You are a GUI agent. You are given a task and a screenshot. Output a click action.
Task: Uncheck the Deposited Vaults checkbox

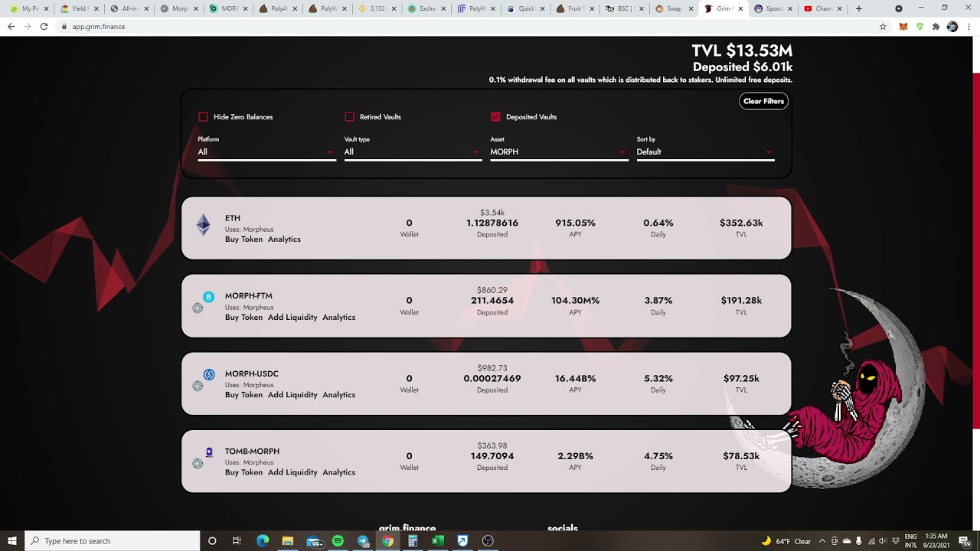pos(495,117)
